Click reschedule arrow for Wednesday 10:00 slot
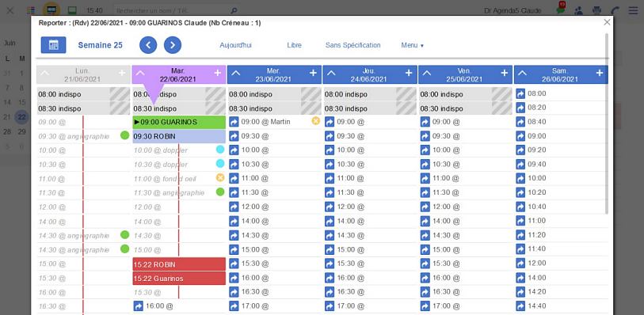This screenshot has height=315, width=644. pos(234,150)
